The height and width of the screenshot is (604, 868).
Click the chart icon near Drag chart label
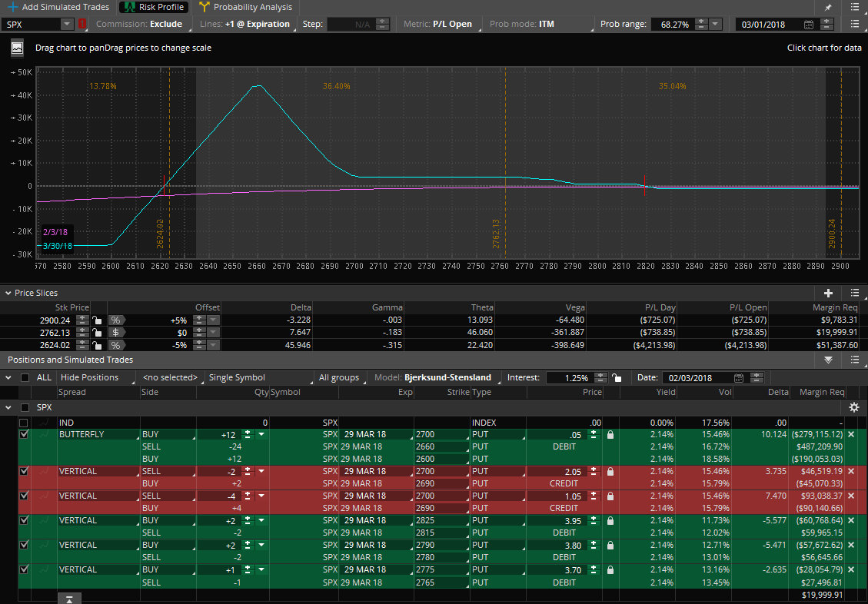click(16, 48)
